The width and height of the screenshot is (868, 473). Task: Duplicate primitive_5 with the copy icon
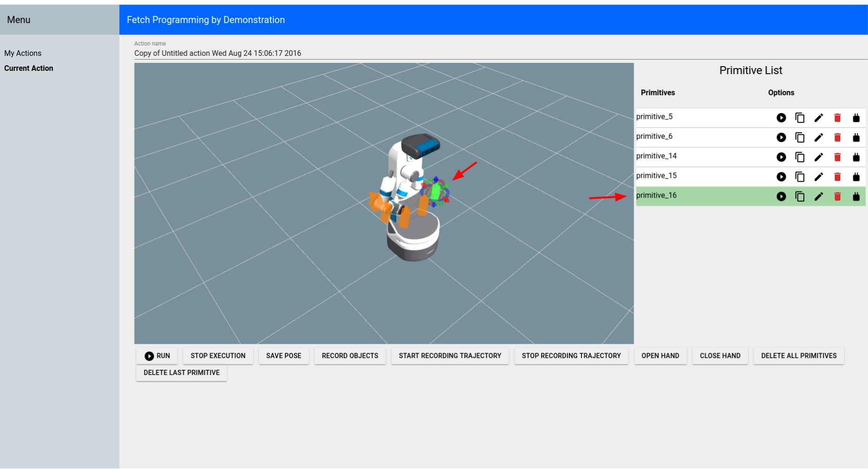pyautogui.click(x=800, y=118)
